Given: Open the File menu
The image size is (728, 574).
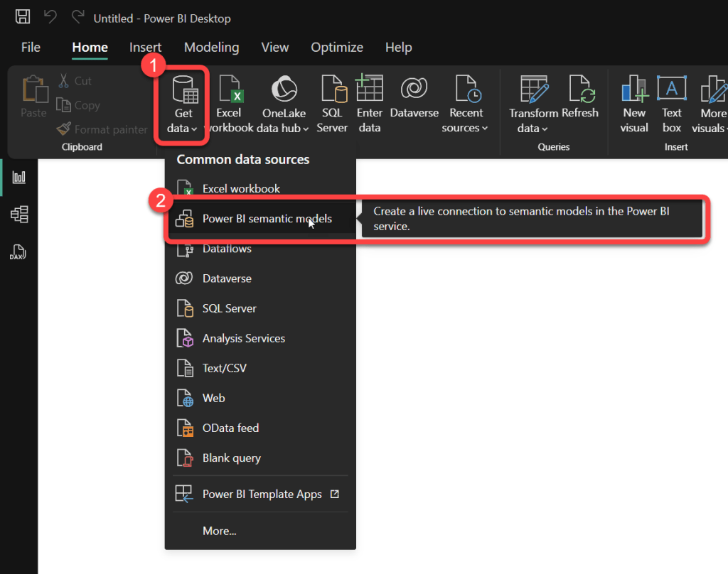Looking at the screenshot, I should point(31,48).
